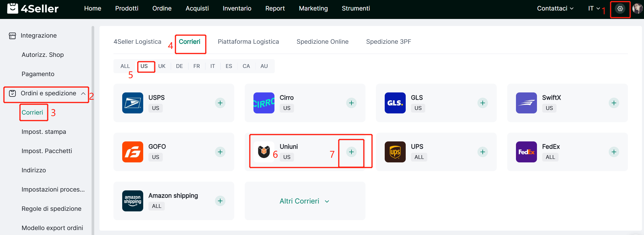Open Regole di spedizione in sidebar

tap(51, 209)
